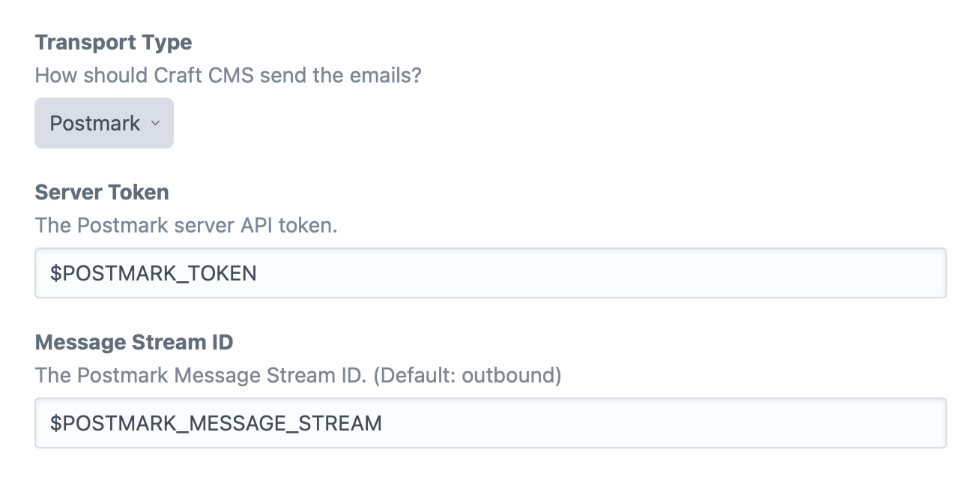Click the Message Stream ID label
Screen dimensions: 980x483
(132, 342)
